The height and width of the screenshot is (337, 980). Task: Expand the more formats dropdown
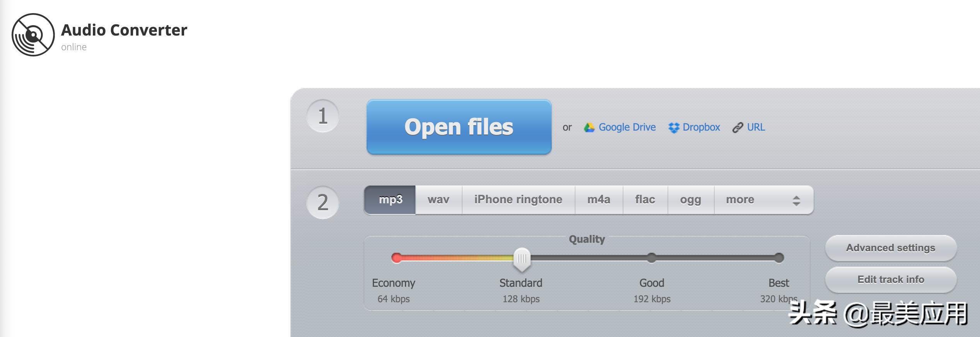coord(764,200)
